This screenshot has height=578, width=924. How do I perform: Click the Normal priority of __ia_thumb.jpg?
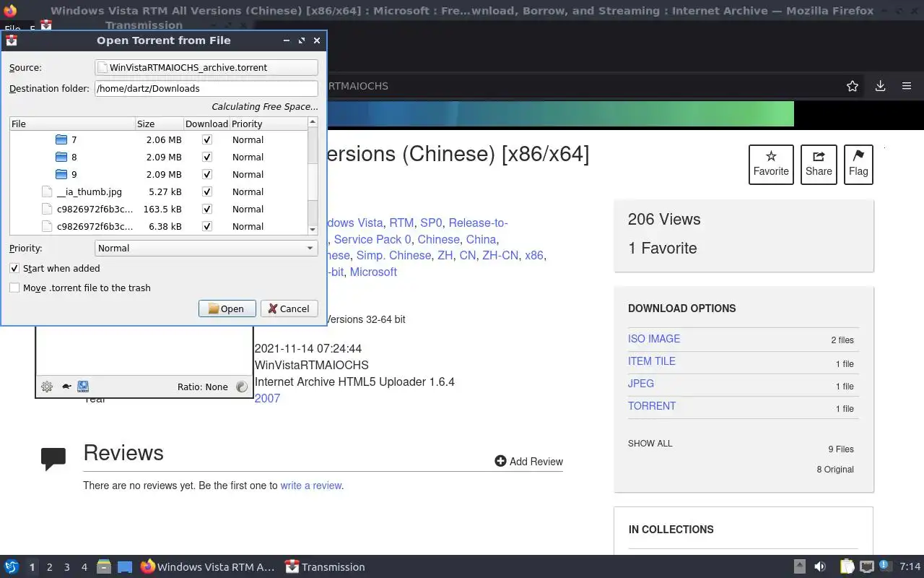pyautogui.click(x=248, y=191)
